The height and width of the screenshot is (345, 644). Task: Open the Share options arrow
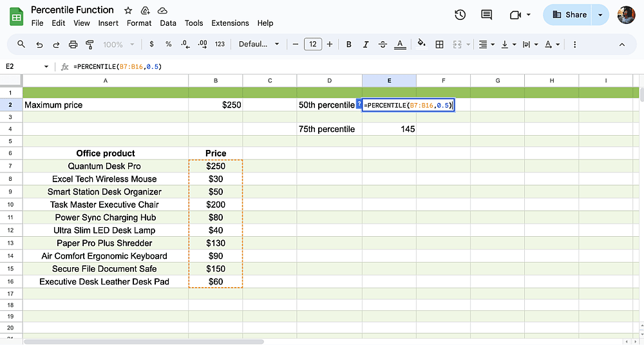[600, 15]
